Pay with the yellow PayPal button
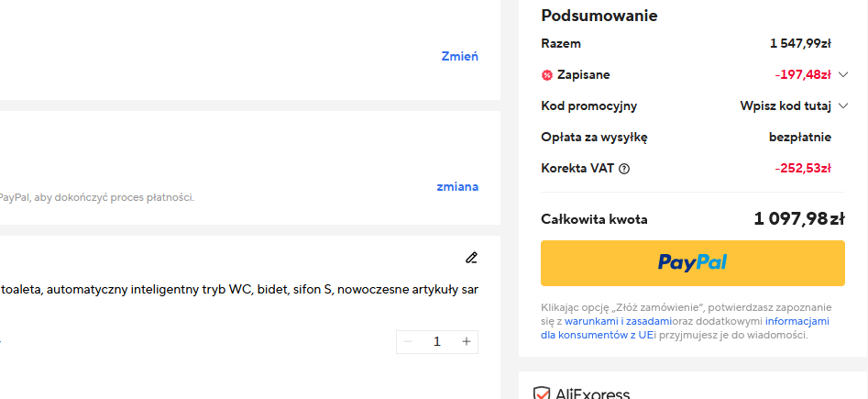Image resolution: width=868 pixels, height=399 pixels. tap(692, 263)
